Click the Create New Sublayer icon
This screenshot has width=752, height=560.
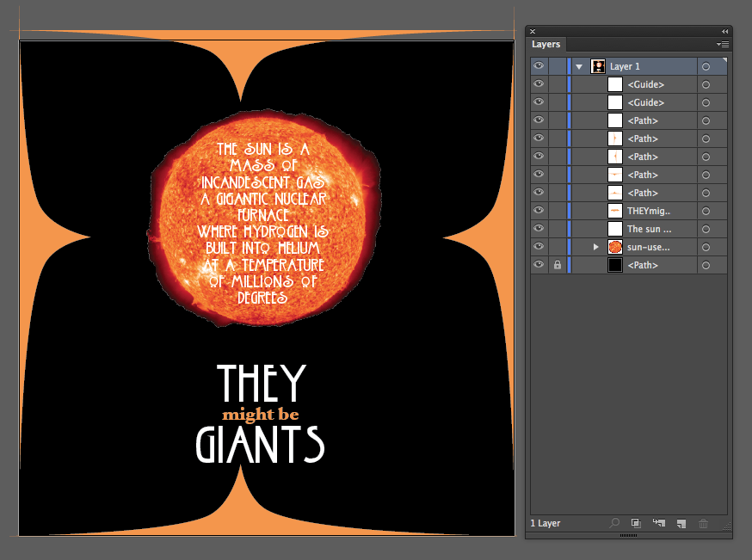658,523
